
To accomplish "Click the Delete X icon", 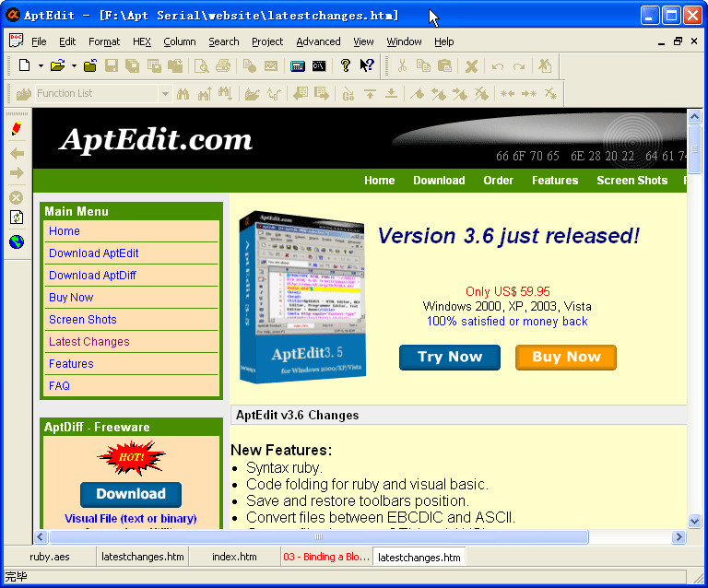I will tap(471, 66).
